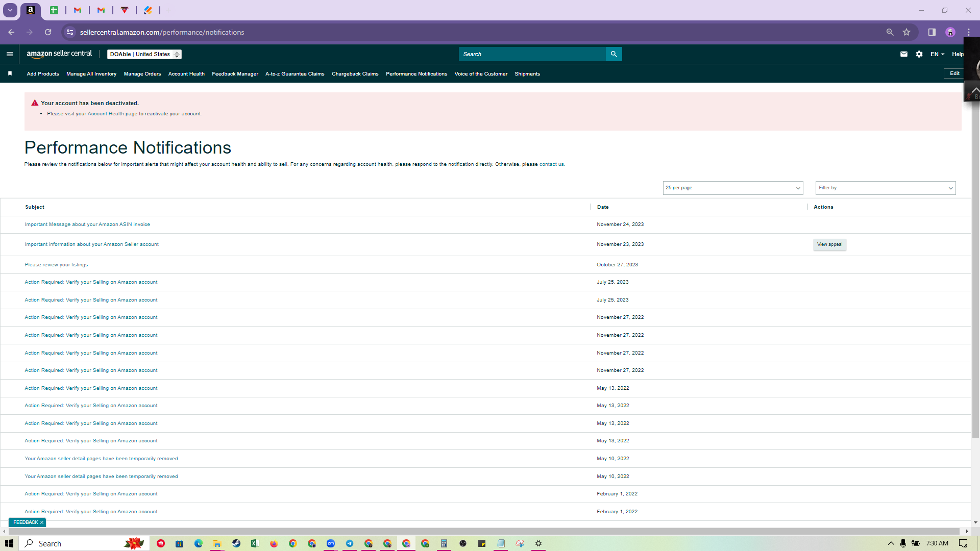Viewport: 980px width, 551px height.
Task: Open Microsoft Store from the taskbar
Action: click(180, 543)
